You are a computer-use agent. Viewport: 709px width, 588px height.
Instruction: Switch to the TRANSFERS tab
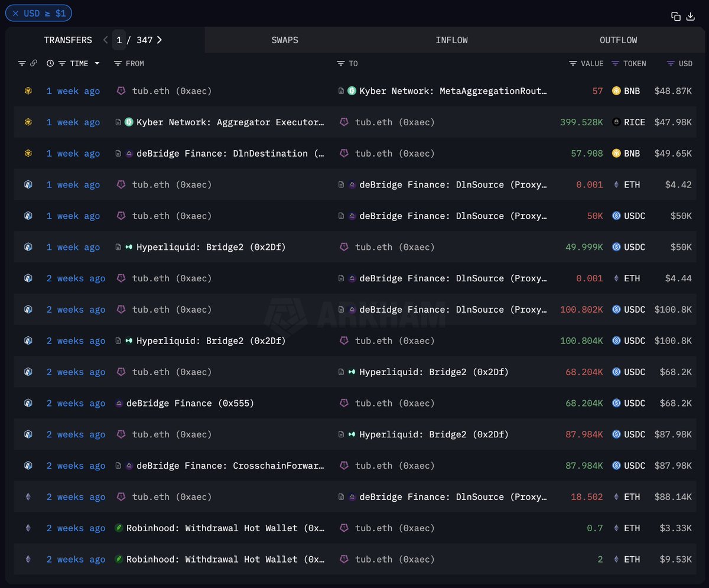pos(68,40)
